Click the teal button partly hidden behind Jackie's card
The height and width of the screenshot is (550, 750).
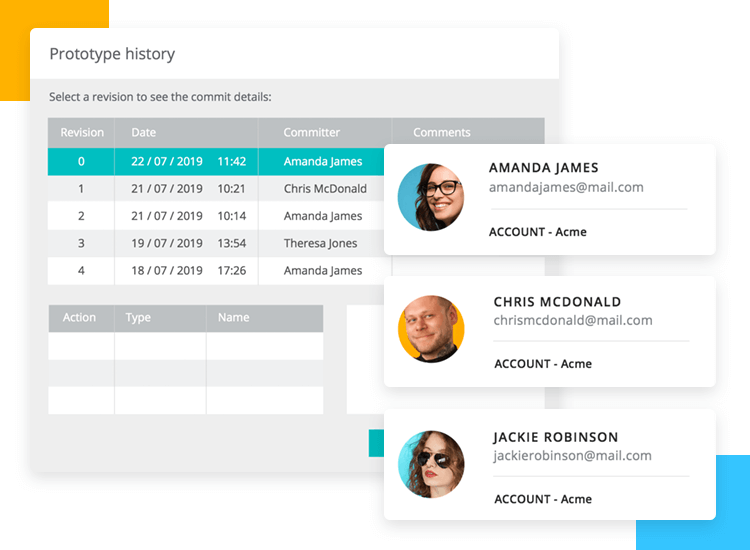coord(376,443)
